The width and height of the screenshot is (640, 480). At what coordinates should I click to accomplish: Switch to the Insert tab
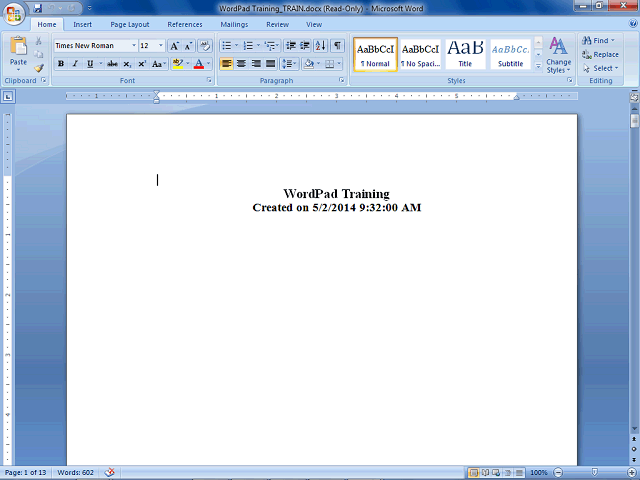point(82,24)
